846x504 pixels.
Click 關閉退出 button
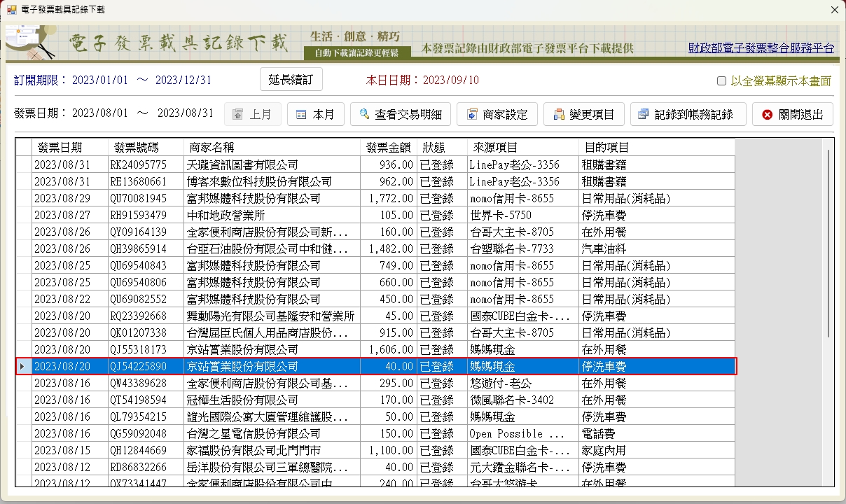tap(793, 114)
